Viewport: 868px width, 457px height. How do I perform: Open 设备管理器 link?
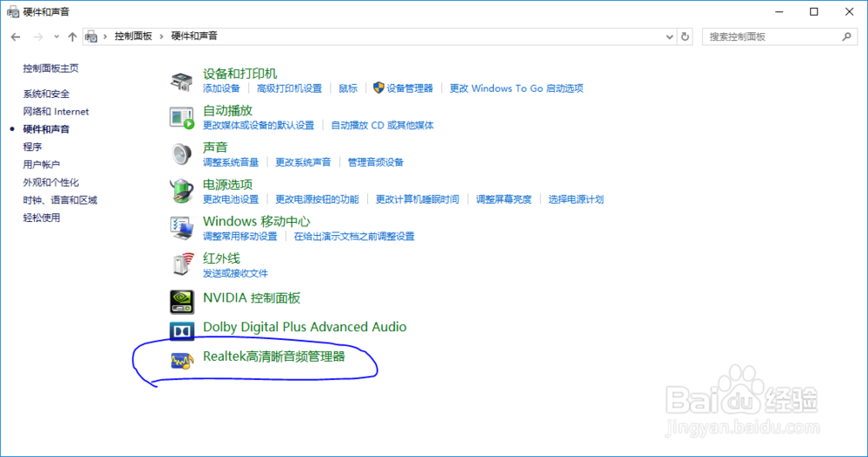[x=410, y=88]
